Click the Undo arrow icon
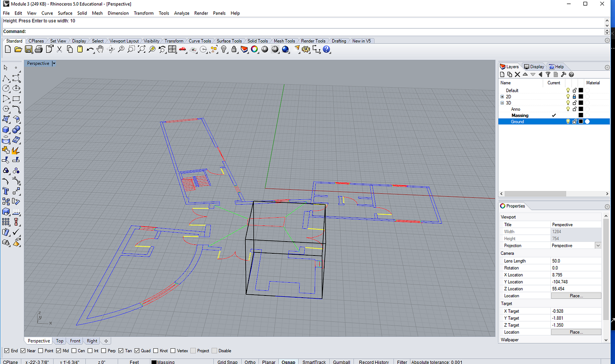This screenshot has width=615, height=364. (x=90, y=50)
